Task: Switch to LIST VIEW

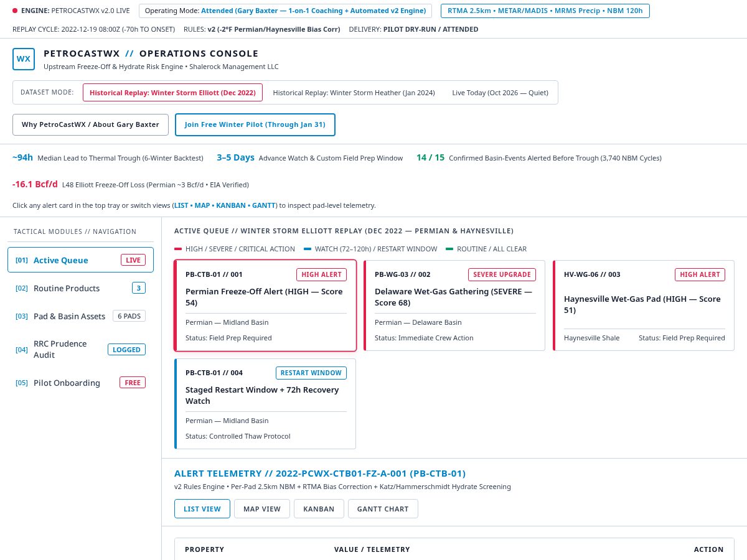Action: 202,508
